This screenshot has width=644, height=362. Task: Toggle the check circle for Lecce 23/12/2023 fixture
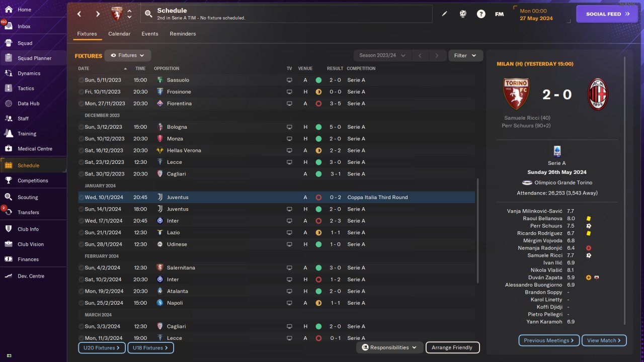[81, 162]
